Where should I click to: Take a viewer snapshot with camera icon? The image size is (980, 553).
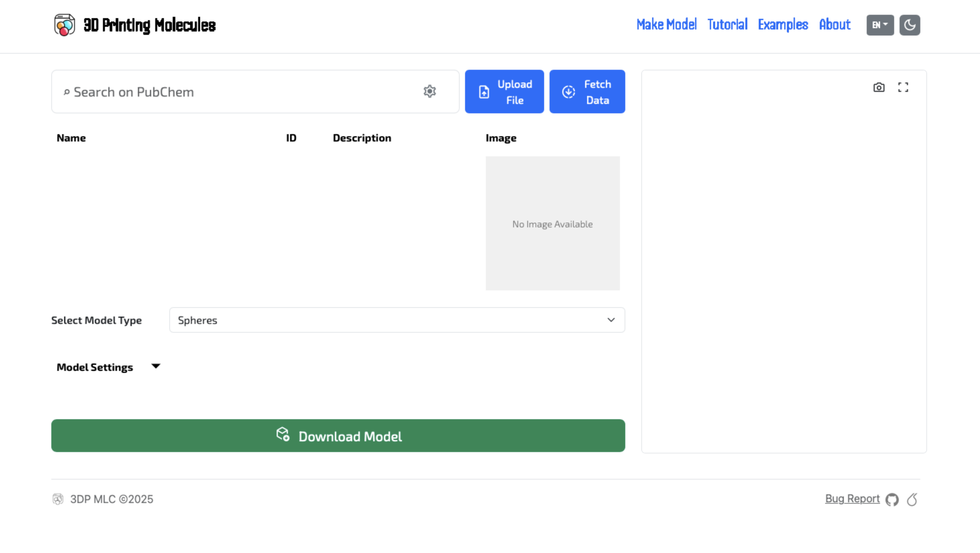tap(879, 88)
